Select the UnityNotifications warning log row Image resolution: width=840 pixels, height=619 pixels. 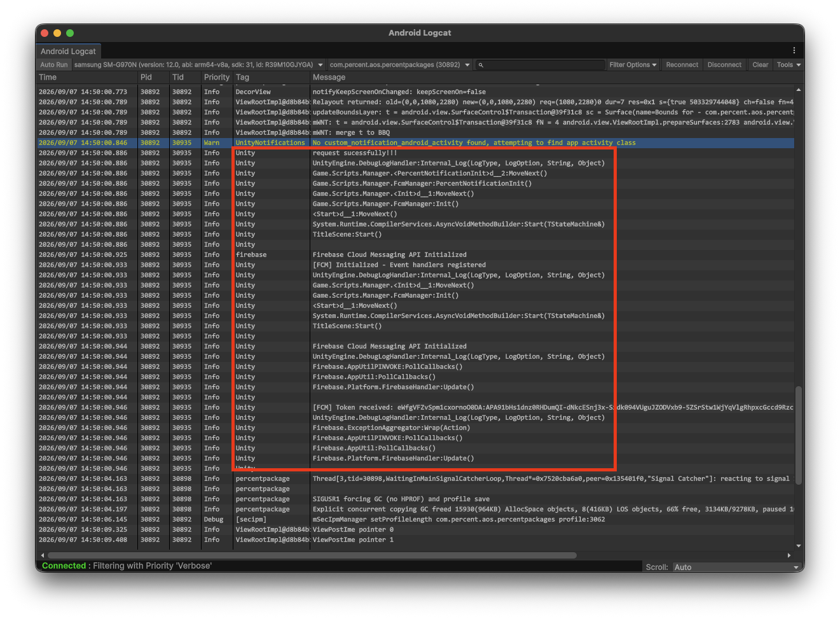pyautogui.click(x=415, y=143)
